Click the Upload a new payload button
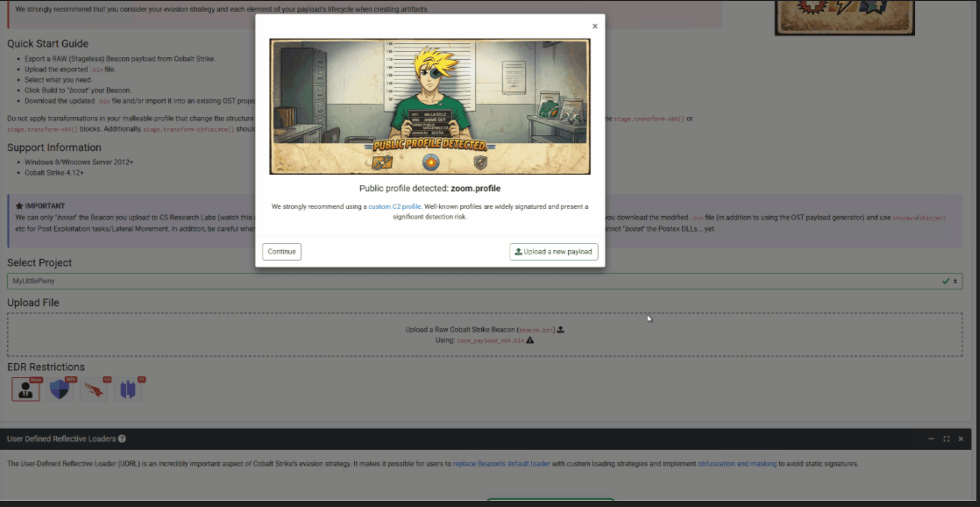The width and height of the screenshot is (980, 507). pyautogui.click(x=553, y=252)
